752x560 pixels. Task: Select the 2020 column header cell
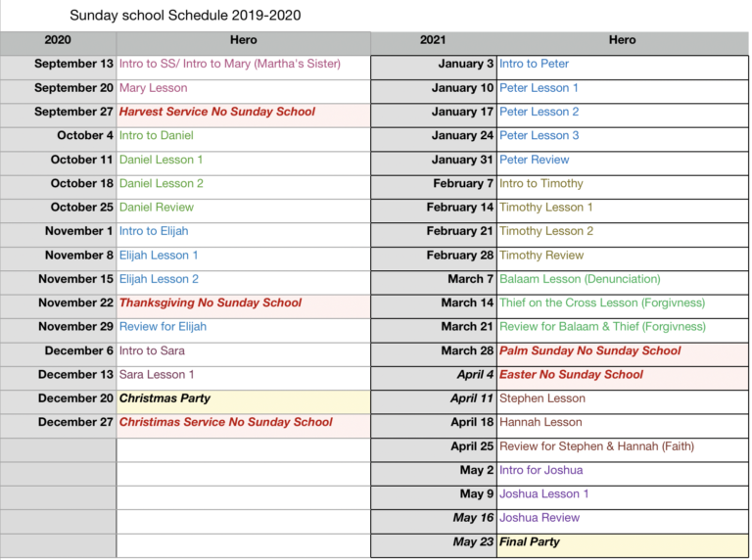point(58,40)
